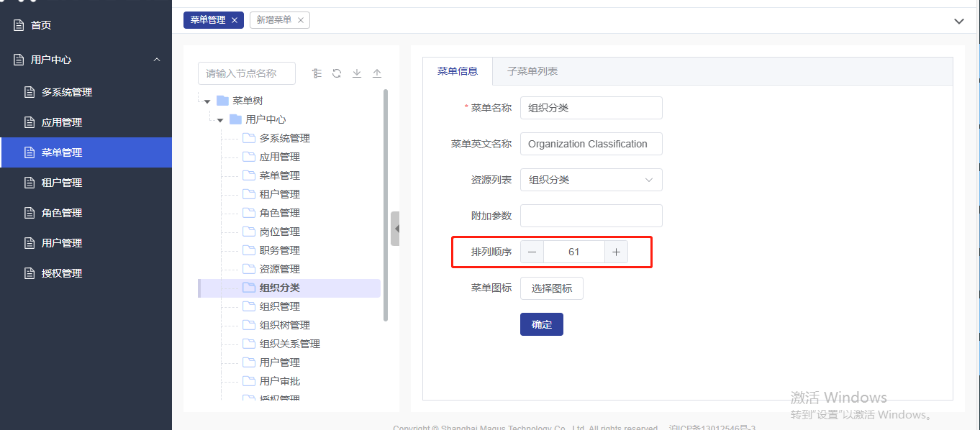Click the 确定 button
Image resolution: width=980 pixels, height=430 pixels.
coord(541,324)
